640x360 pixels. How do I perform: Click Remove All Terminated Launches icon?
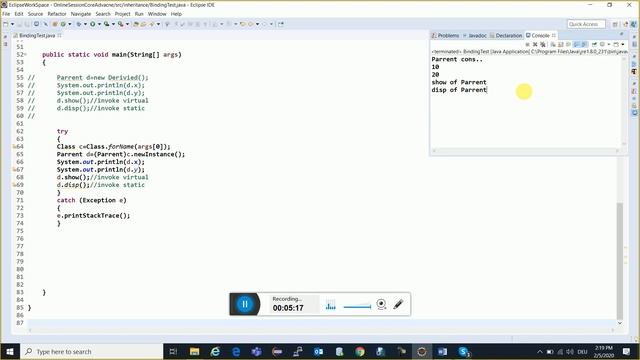pos(542,44)
